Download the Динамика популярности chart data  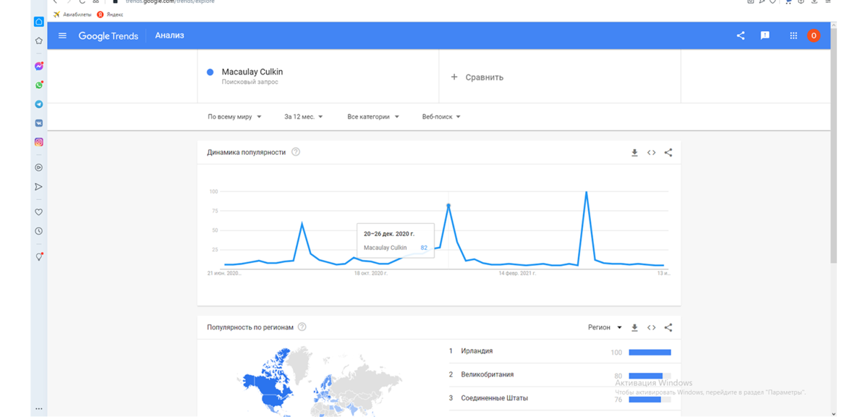(x=634, y=153)
